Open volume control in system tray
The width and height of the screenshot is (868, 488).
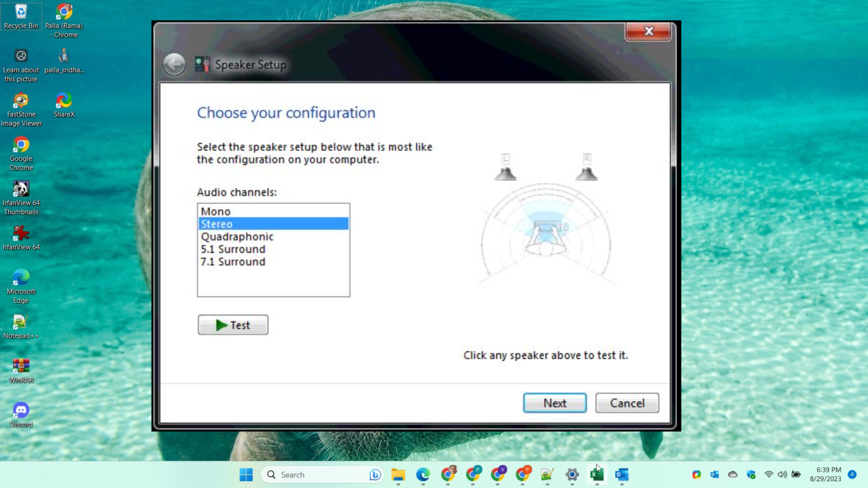coord(782,474)
